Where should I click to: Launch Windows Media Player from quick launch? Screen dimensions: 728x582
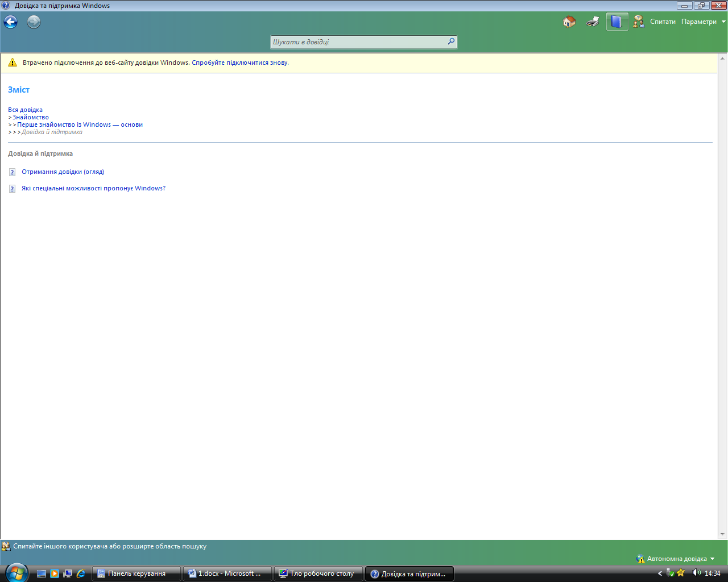pos(55,573)
